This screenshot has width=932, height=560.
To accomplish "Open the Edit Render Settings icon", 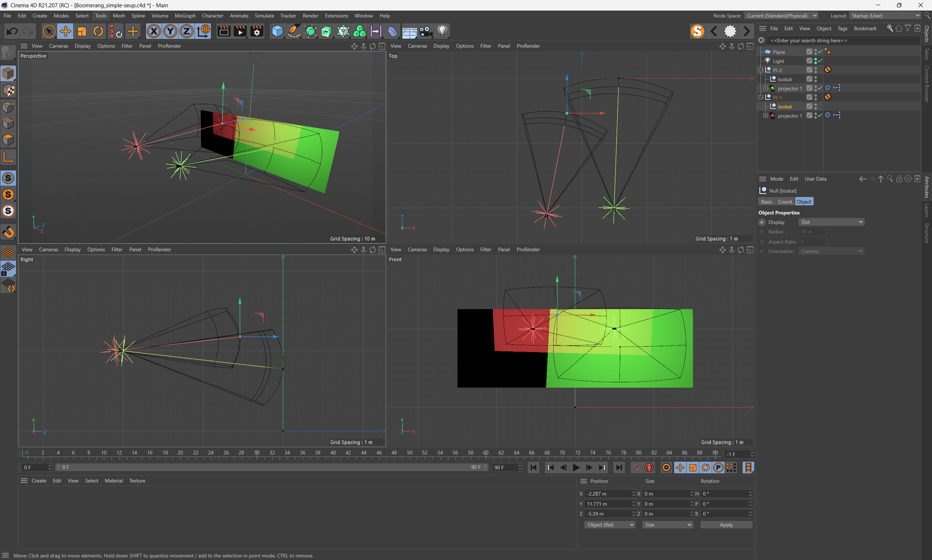I will [x=257, y=31].
